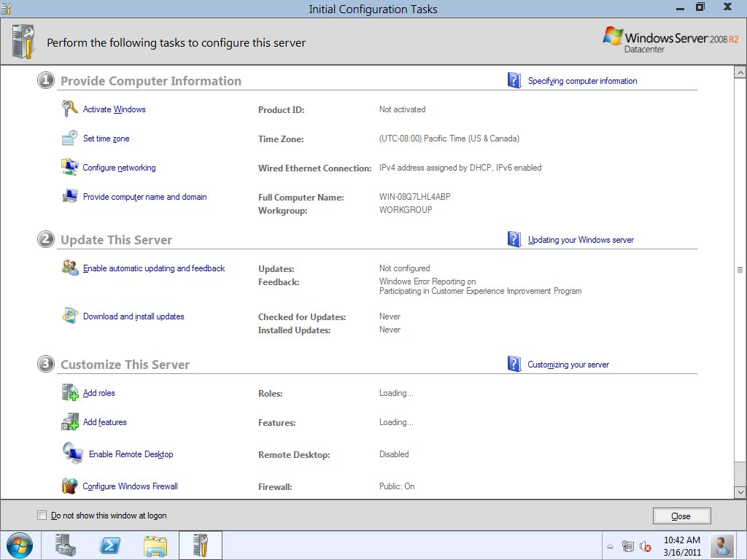Screen dimensions: 747x560
Task: Open Windows PowerShell from the taskbar
Action: (x=110, y=545)
